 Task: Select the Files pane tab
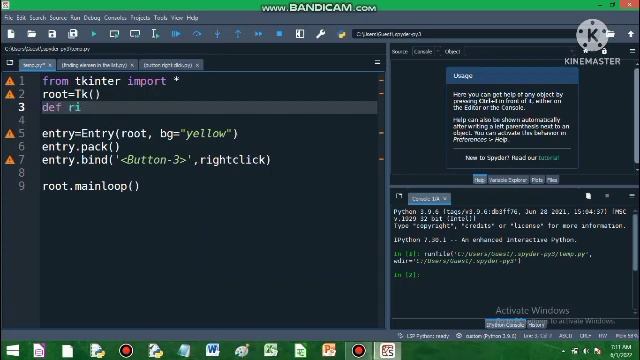tap(552, 180)
